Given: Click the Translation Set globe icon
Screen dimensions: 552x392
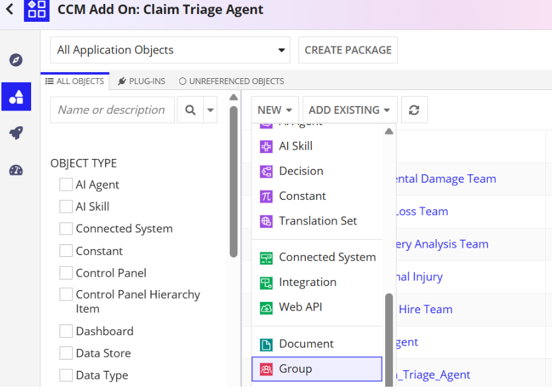Looking at the screenshot, I should 266,221.
